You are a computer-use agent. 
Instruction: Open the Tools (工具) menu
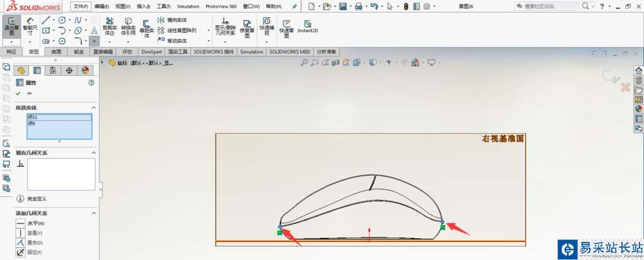(163, 6)
